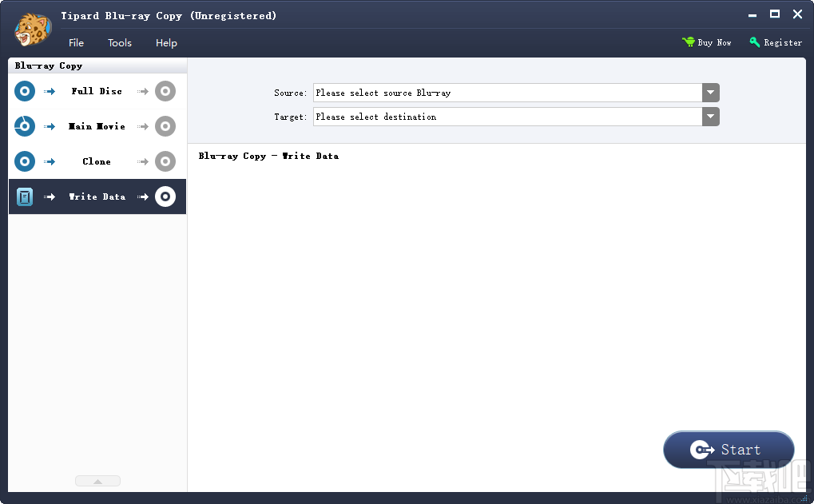
Task: Select the Full Disc copy mode
Action: coord(97,91)
